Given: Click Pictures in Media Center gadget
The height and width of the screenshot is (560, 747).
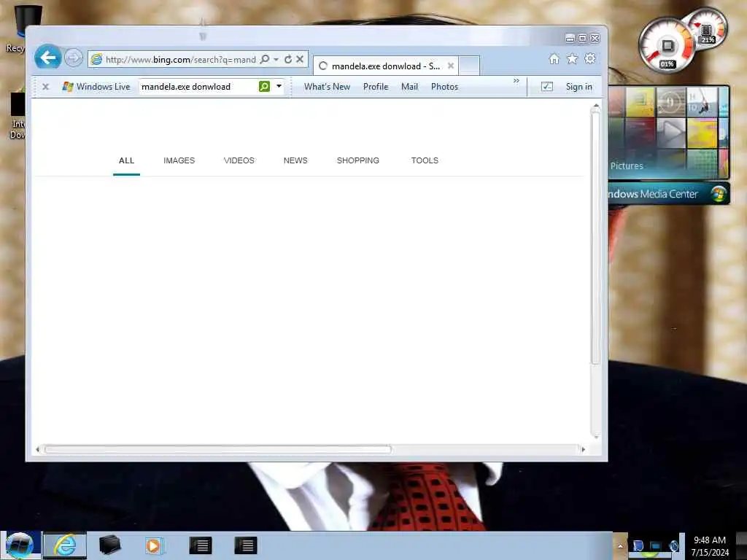Looking at the screenshot, I should (x=627, y=166).
